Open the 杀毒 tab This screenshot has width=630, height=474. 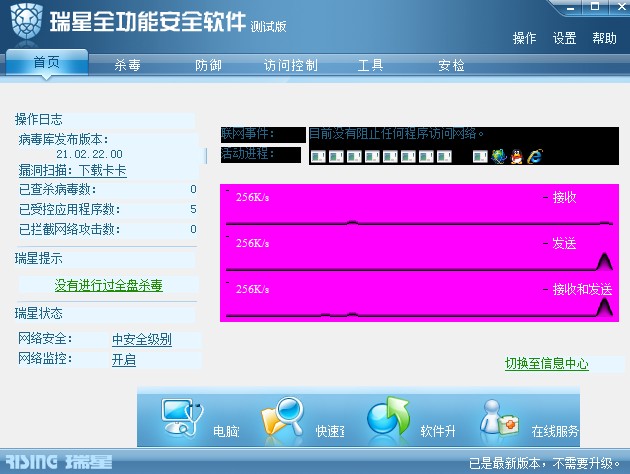click(127, 65)
